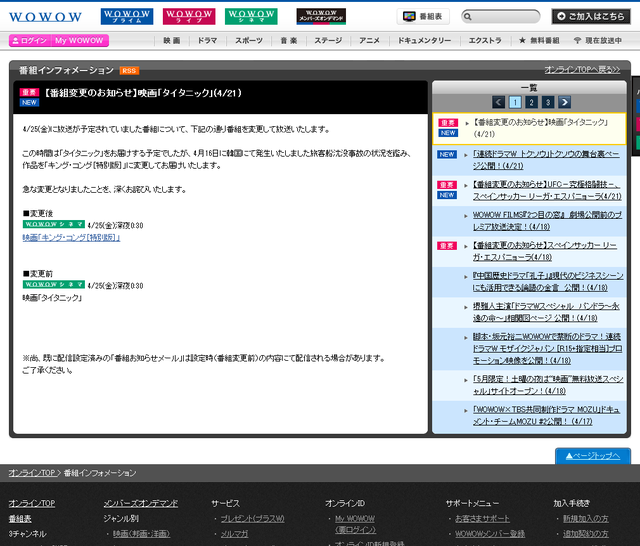Select the ドキュメンタリー menu item
The width and height of the screenshot is (640, 546).
point(424,40)
